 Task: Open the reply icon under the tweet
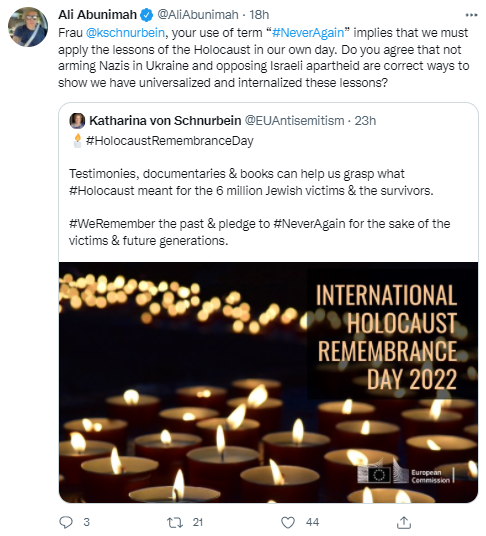(66, 522)
